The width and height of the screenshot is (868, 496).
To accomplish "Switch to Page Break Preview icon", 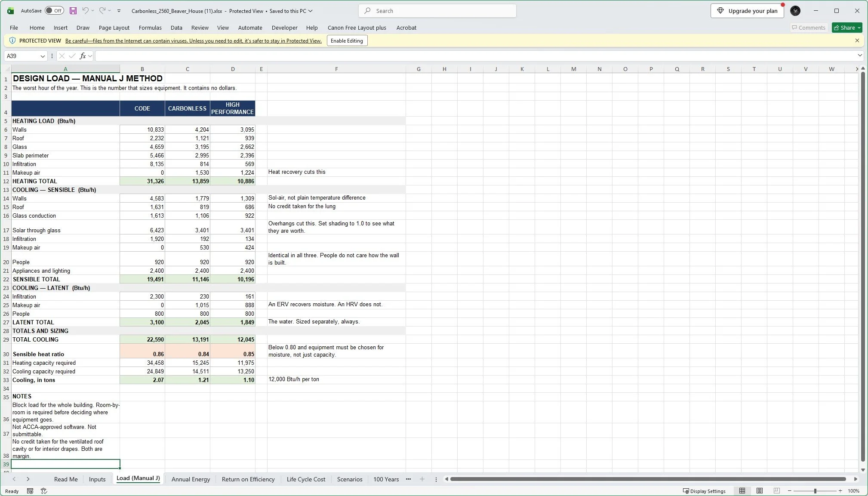I will click(x=777, y=491).
